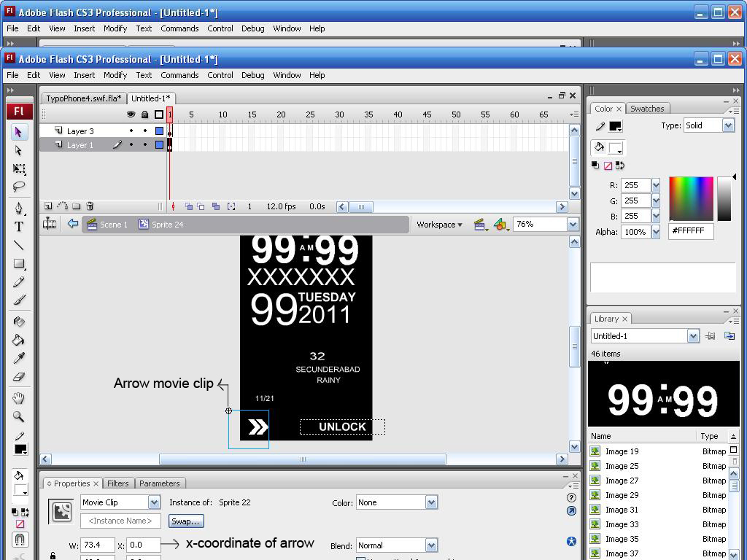
Task: Choose the Hand tool
Action: pyautogui.click(x=19, y=398)
